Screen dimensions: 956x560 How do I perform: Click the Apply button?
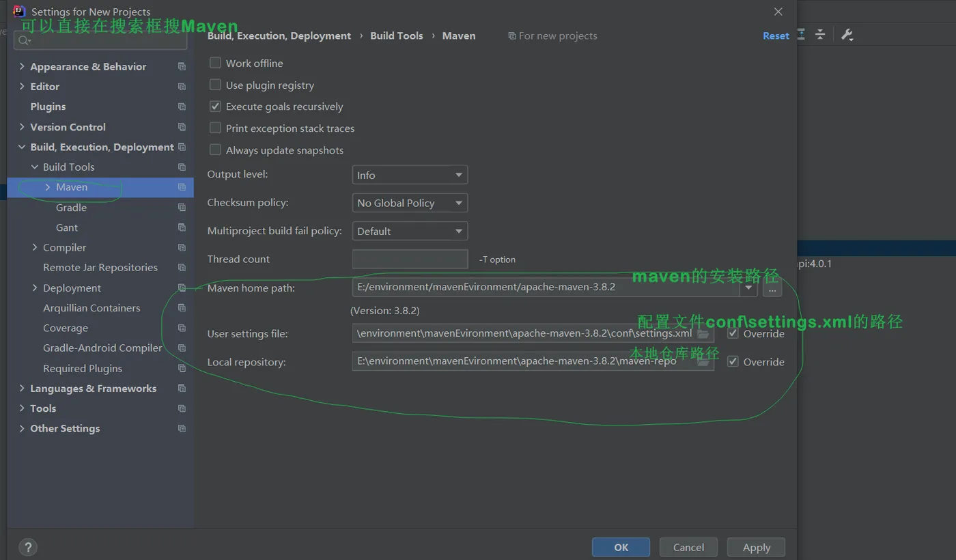point(756,547)
